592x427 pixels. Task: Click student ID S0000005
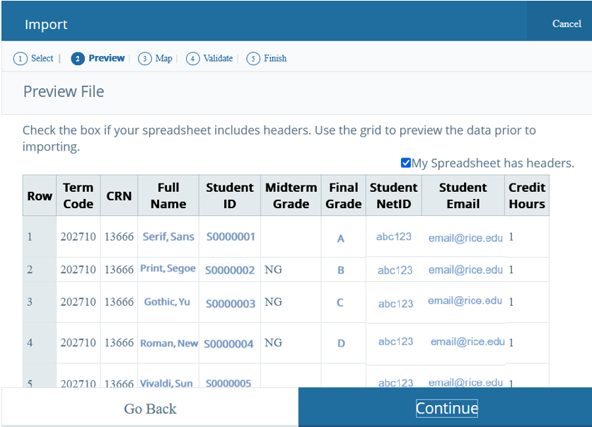[228, 383]
